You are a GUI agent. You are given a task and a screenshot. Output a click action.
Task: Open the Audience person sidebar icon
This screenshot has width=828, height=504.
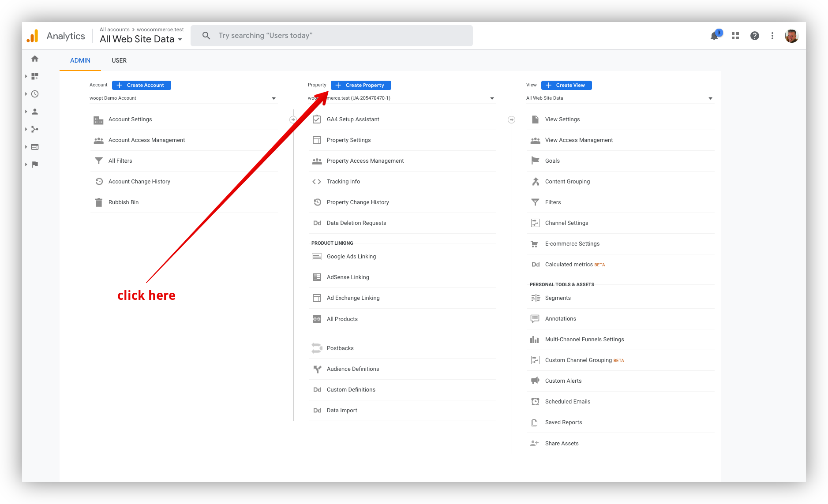tap(35, 112)
